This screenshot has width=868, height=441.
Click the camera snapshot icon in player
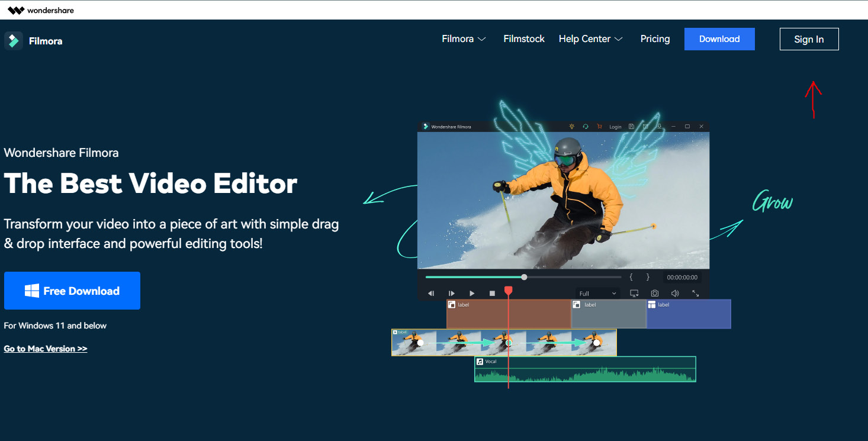[x=655, y=294]
